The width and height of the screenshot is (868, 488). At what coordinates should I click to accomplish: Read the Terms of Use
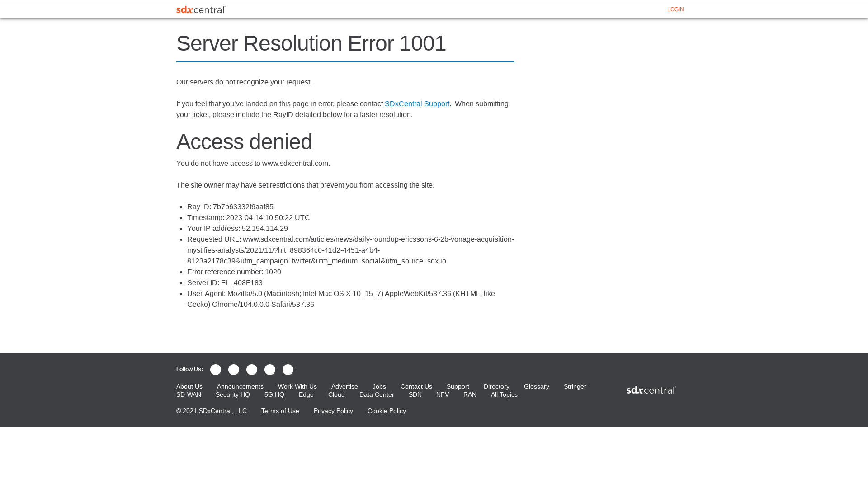coord(280,411)
